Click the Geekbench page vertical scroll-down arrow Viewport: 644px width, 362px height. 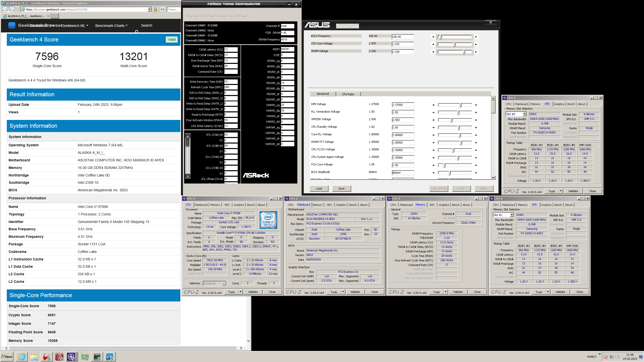(249, 341)
